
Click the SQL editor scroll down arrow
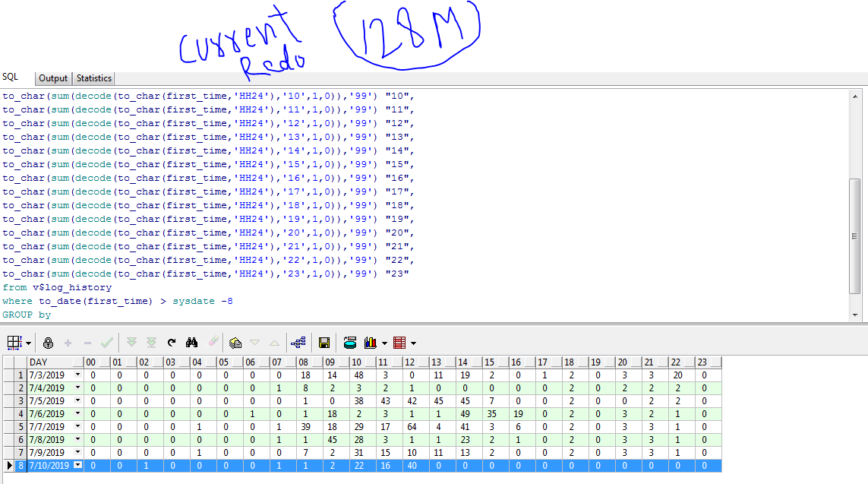pyautogui.click(x=855, y=315)
